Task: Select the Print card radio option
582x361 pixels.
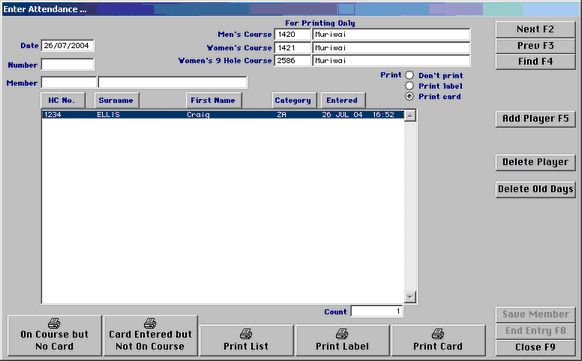Action: (x=409, y=96)
